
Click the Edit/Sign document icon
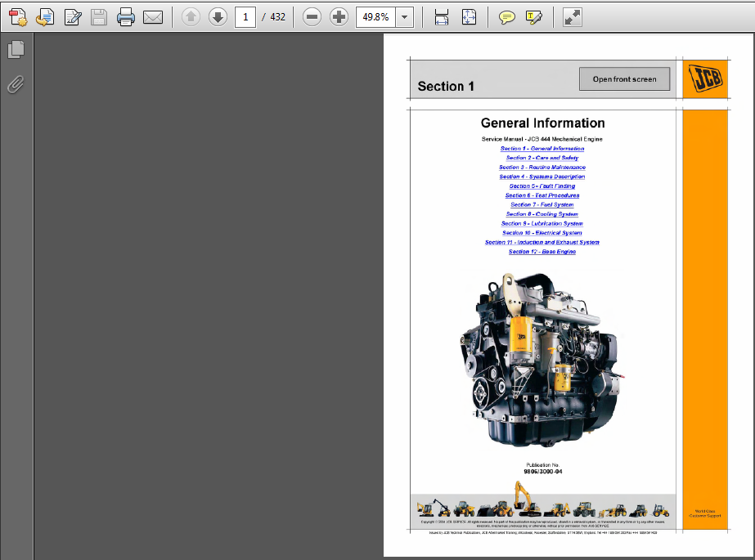pos(73,17)
